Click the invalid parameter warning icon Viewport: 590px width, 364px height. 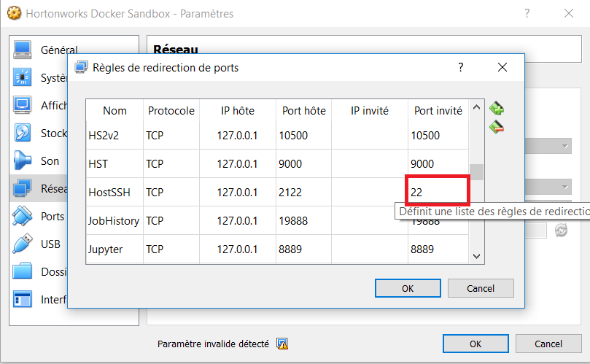(x=282, y=344)
